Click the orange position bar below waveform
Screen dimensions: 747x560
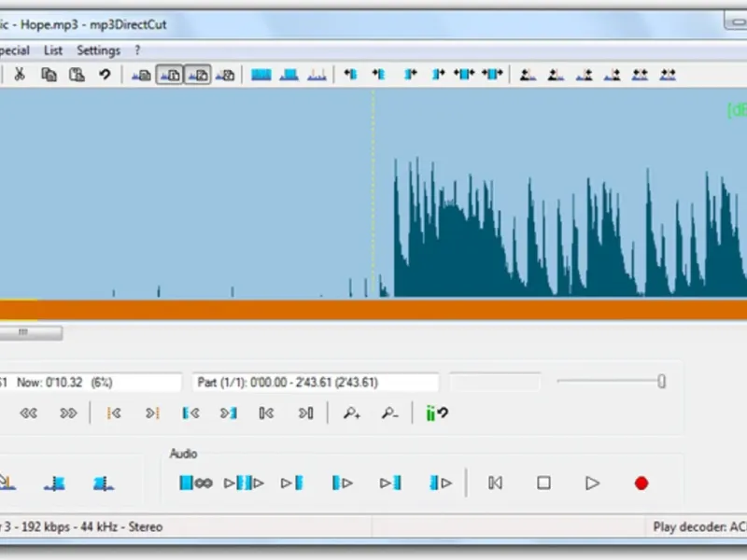pos(373,310)
